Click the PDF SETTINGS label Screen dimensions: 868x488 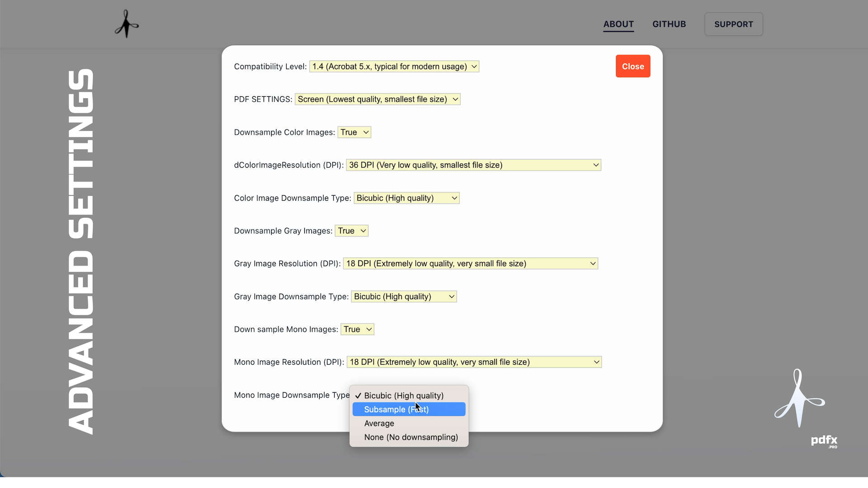pos(263,99)
